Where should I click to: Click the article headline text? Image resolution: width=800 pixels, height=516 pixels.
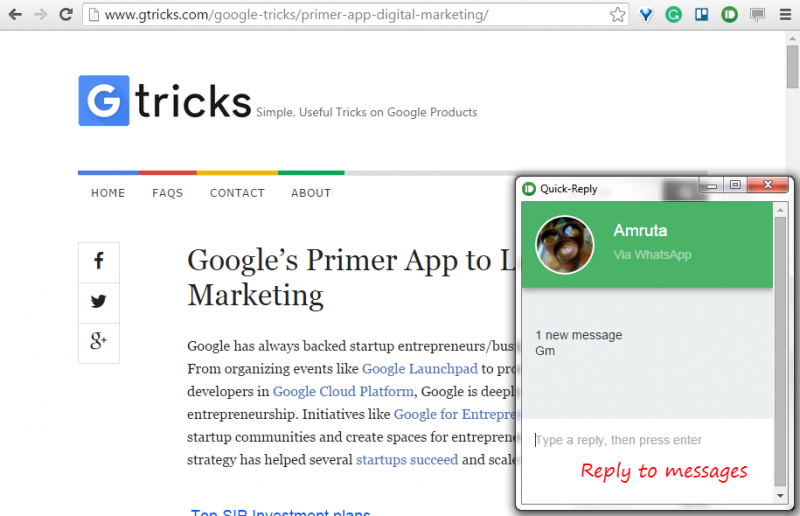tap(351, 278)
